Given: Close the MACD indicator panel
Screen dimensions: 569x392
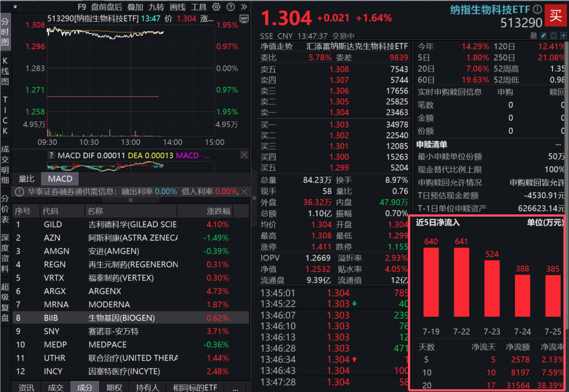Looking at the screenshot, I should (244, 155).
